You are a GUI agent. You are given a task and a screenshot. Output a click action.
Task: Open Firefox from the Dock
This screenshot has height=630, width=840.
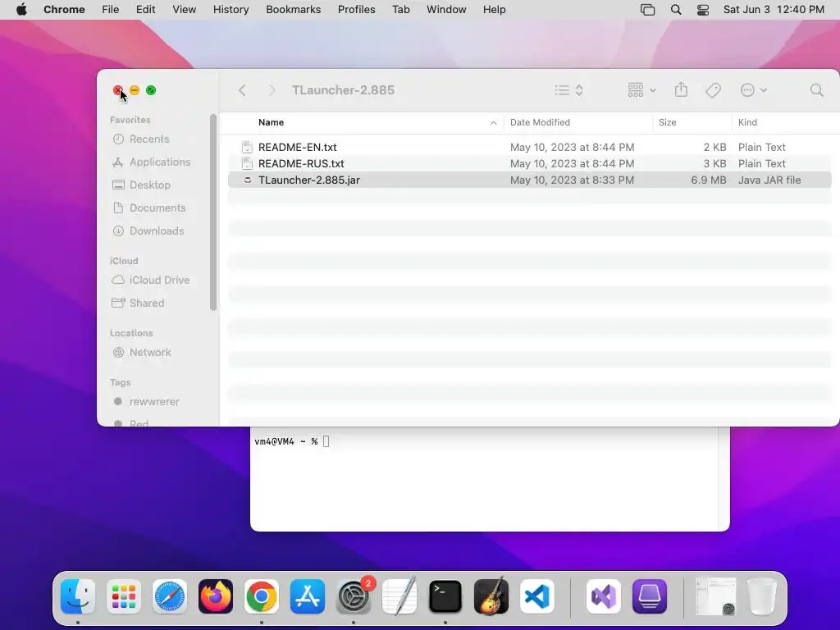tap(216, 596)
